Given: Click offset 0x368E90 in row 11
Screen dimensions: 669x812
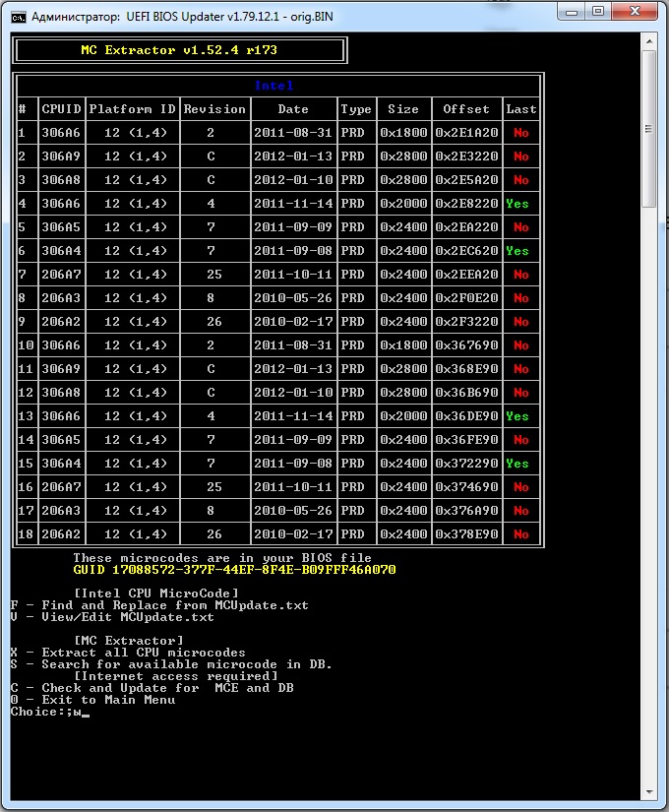Looking at the screenshot, I should click(466, 369).
